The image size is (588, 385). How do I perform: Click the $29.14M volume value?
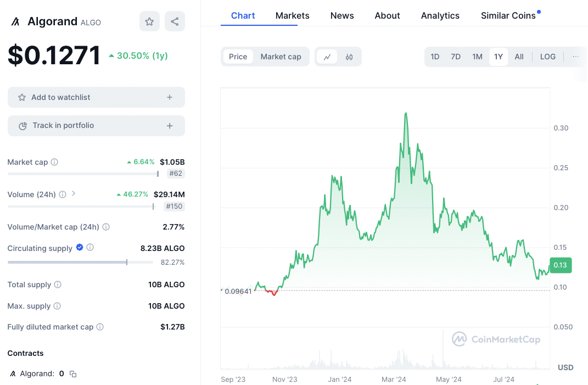point(169,194)
